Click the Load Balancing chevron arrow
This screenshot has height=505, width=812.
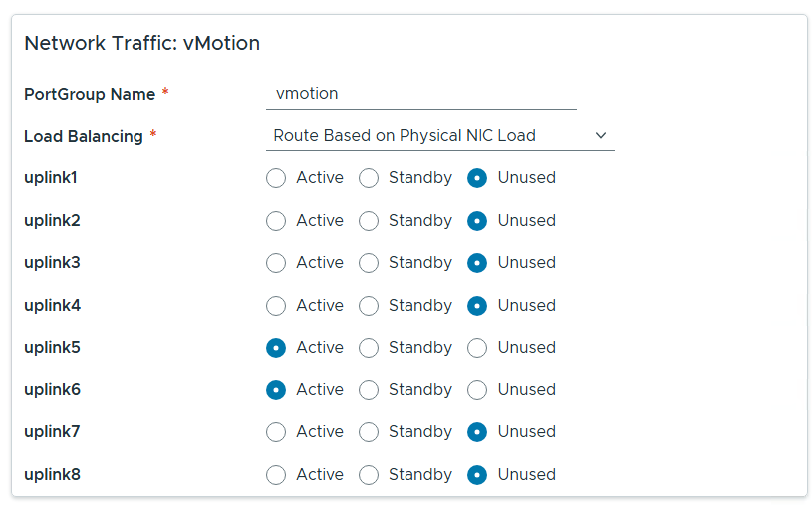coord(600,136)
